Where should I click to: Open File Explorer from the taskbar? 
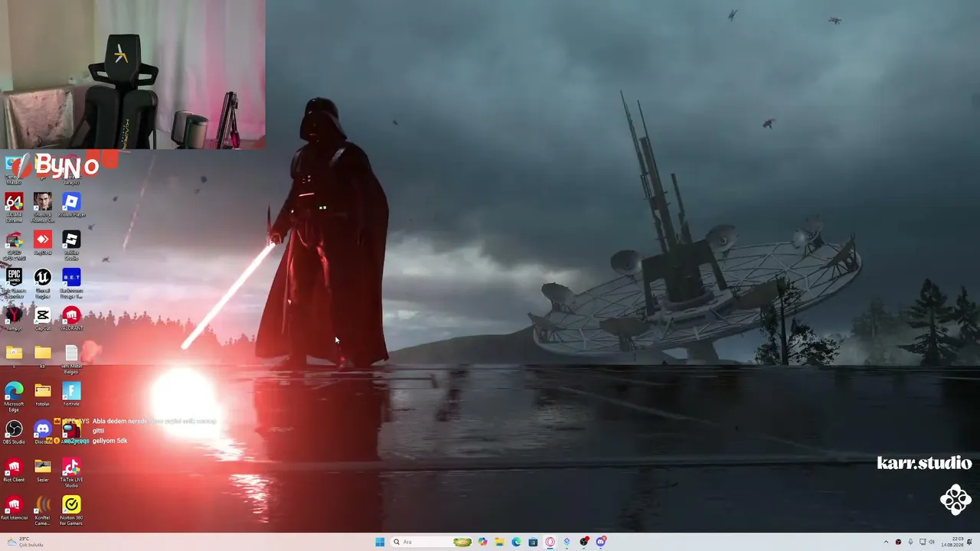499,542
